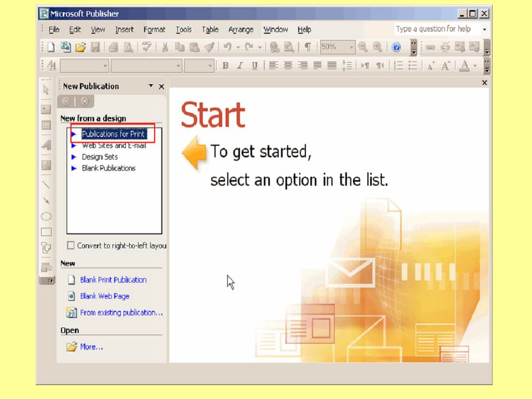Open the Table menu

pyautogui.click(x=210, y=30)
